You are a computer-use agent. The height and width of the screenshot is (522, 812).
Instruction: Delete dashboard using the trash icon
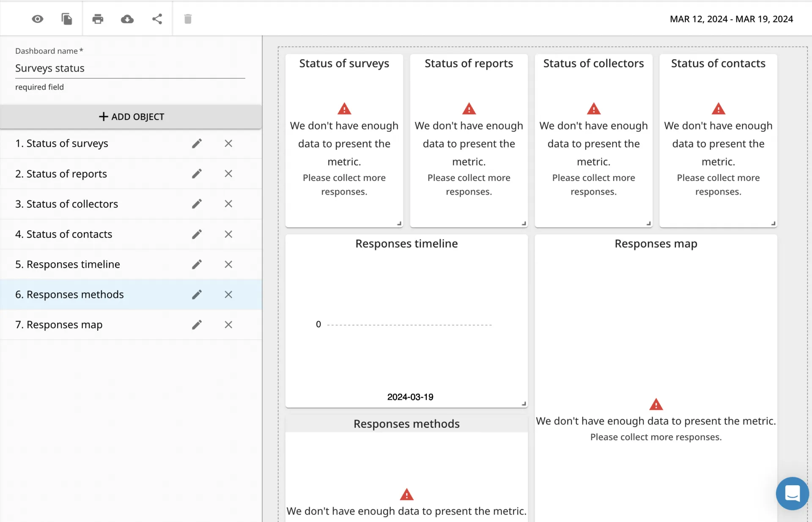[188, 19]
